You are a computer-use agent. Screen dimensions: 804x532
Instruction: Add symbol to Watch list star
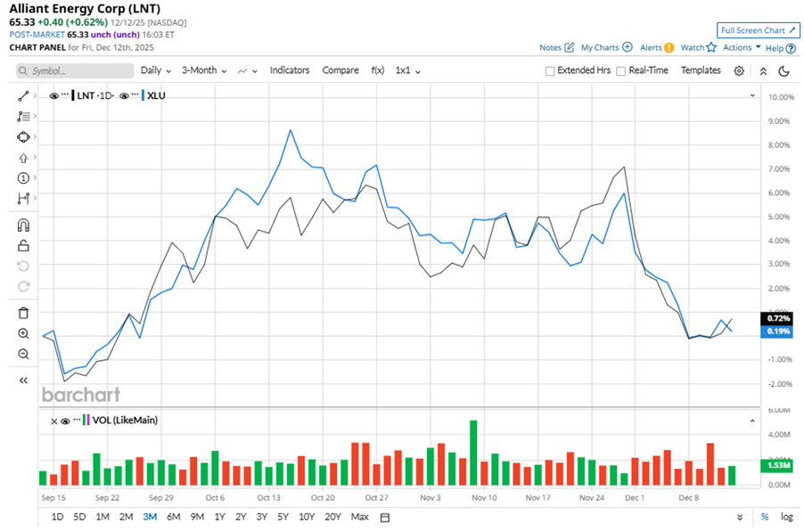click(711, 47)
